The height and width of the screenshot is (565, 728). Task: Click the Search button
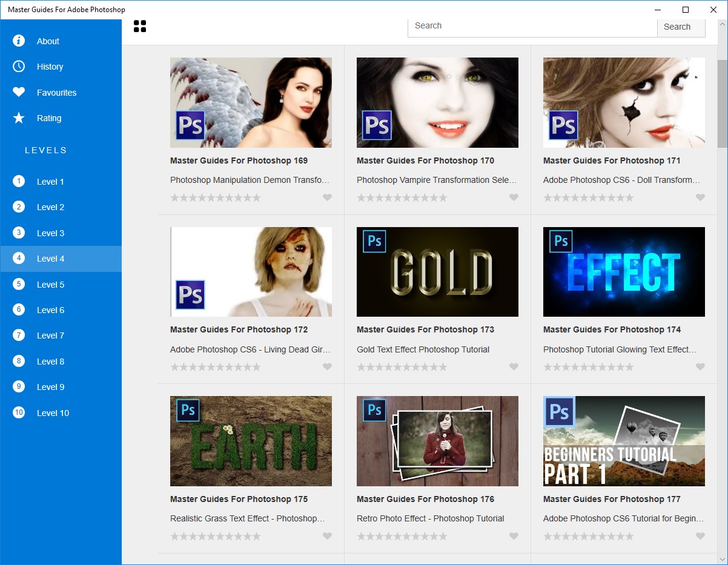(x=681, y=27)
